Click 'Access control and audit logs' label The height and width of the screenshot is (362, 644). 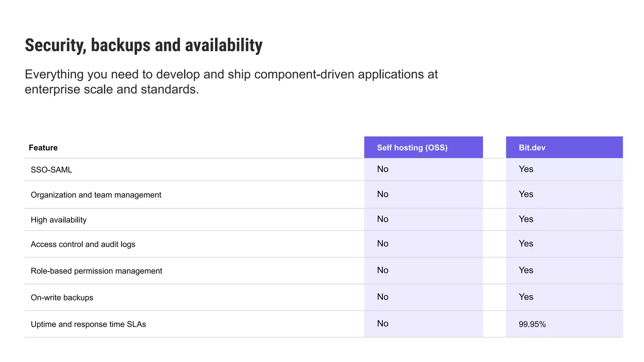[x=83, y=244]
